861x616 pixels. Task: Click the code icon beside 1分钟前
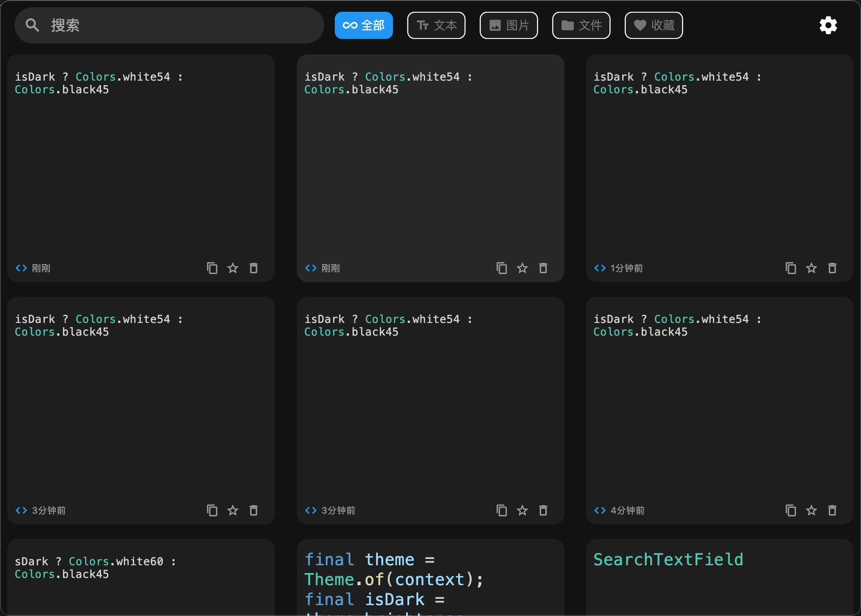click(600, 268)
